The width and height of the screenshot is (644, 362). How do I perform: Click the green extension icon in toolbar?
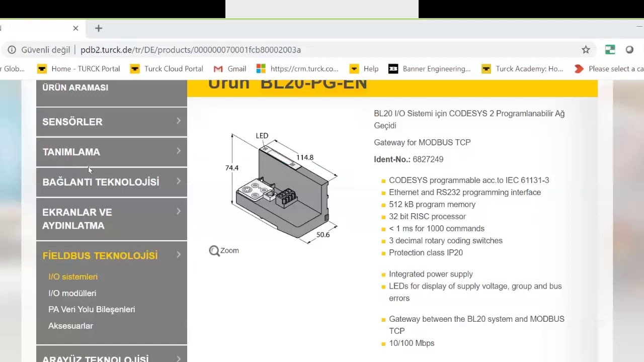[x=610, y=50]
